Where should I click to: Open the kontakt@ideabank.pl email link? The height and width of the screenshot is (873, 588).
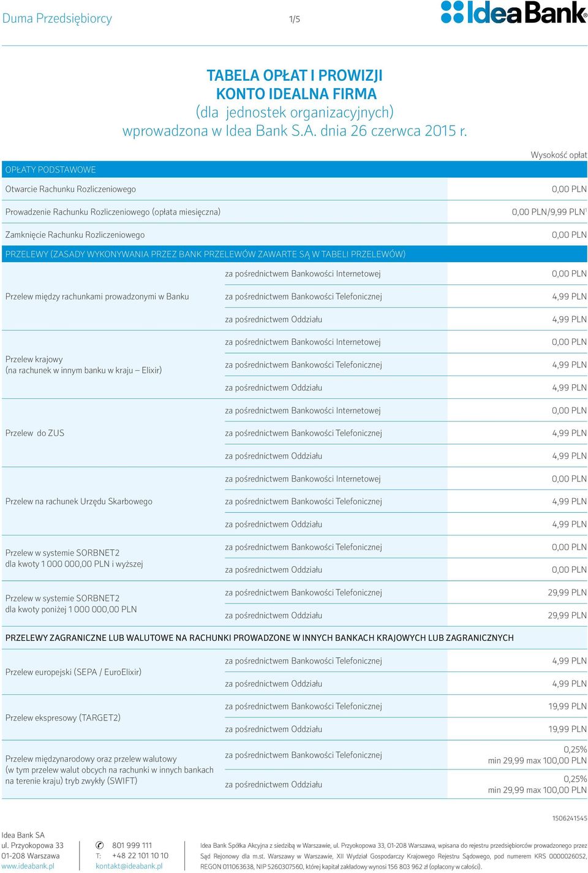tap(129, 866)
